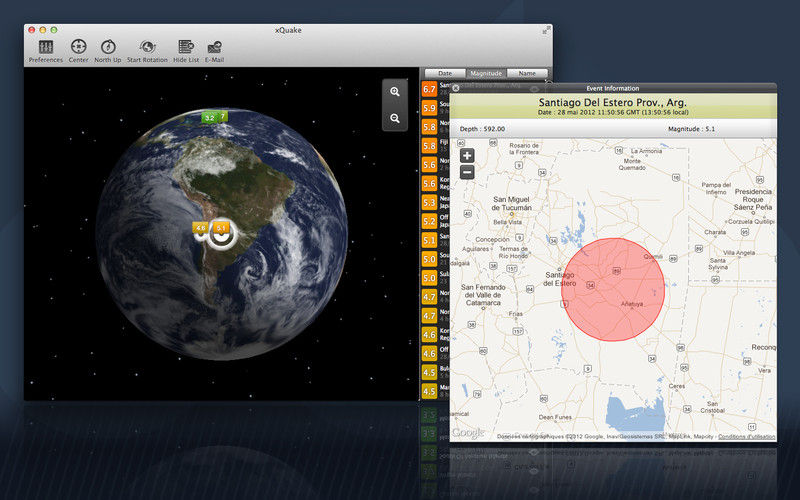The height and width of the screenshot is (500, 800).
Task: Click the green 3.2 marker on globe
Action: click(209, 118)
